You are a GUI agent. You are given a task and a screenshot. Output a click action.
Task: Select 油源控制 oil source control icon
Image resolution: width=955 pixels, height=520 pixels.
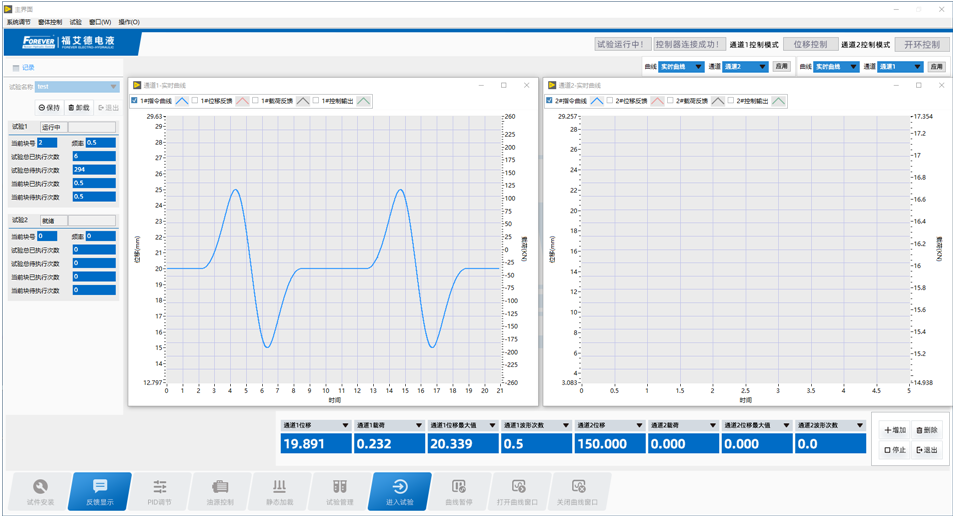[219, 491]
